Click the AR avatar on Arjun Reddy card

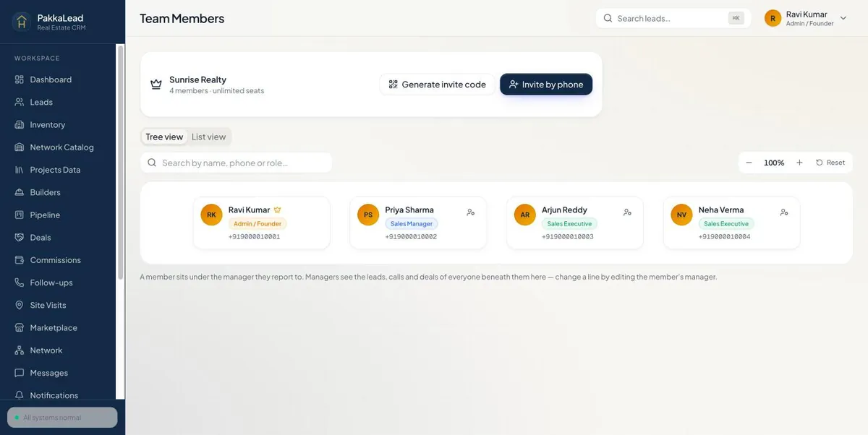point(525,215)
